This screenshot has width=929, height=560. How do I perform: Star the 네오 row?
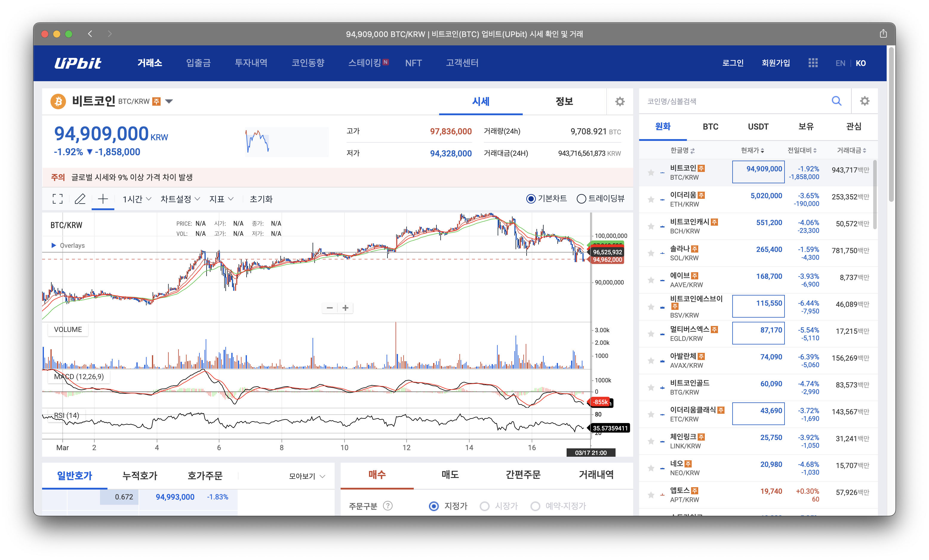(651, 468)
